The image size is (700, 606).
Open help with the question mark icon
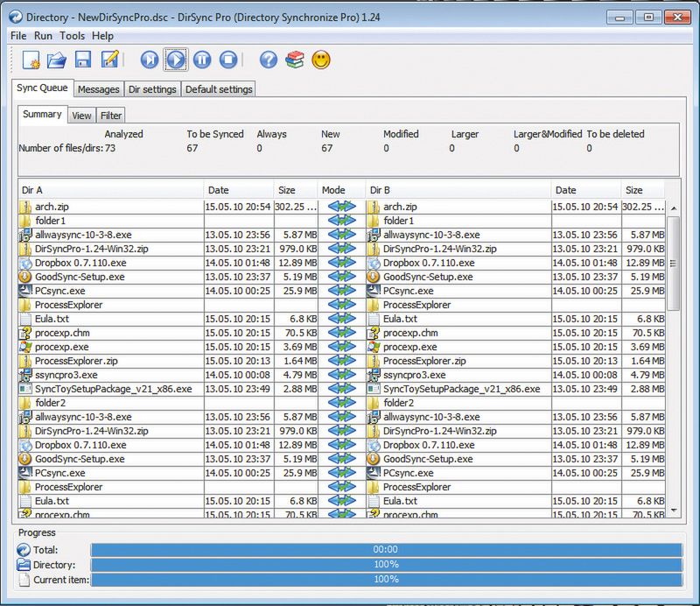tap(269, 60)
